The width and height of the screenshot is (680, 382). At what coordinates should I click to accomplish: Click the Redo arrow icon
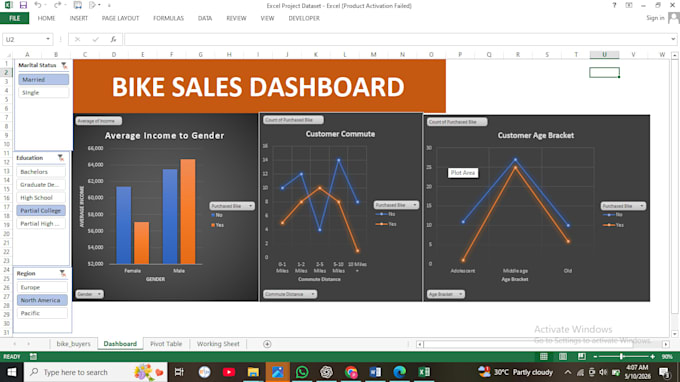[x=57, y=5]
